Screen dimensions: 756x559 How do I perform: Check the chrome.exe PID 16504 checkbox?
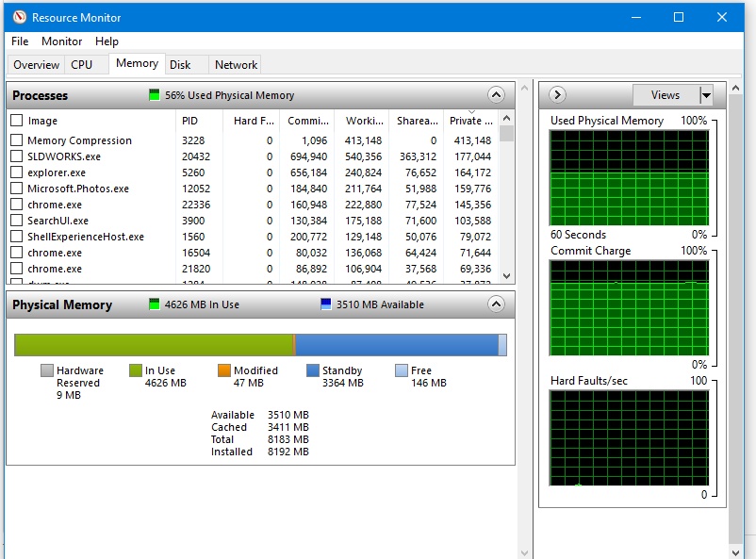16,253
